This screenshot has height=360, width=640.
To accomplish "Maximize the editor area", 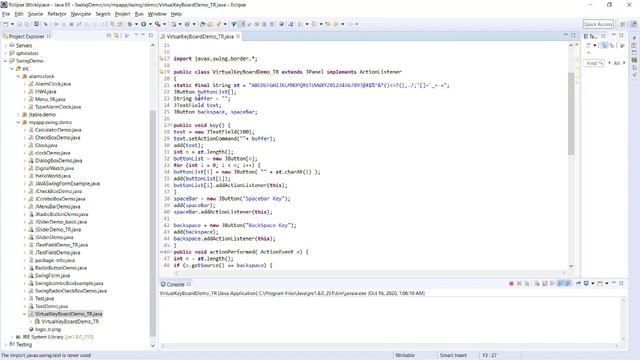I will point(573,36).
